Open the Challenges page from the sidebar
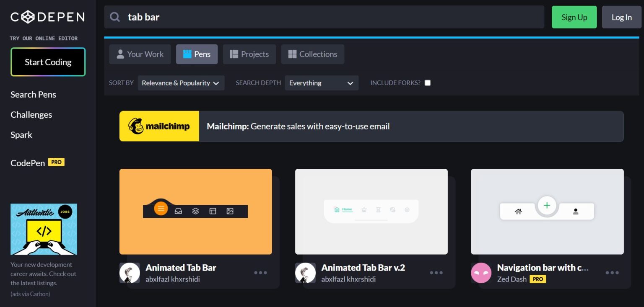This screenshot has width=644, height=307. coord(31,114)
